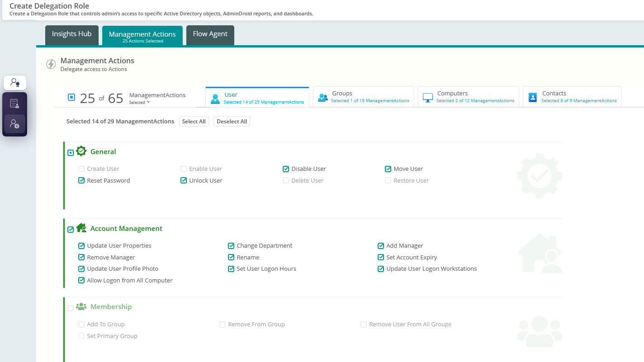
Task: Click the Deselect All button
Action: click(232, 121)
